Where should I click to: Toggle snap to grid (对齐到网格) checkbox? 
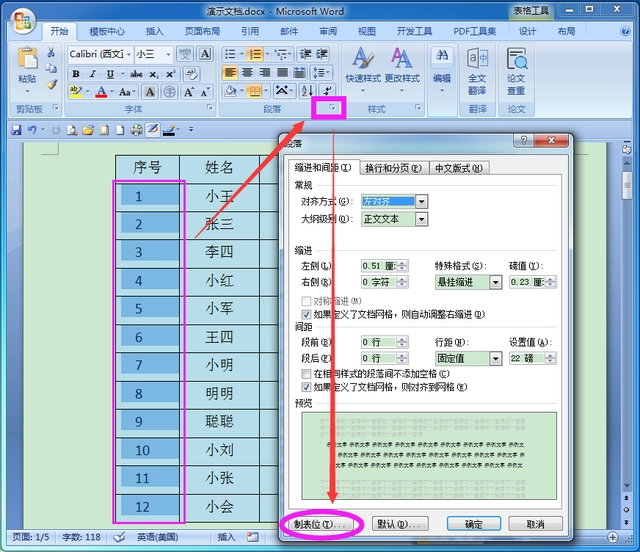[x=306, y=386]
